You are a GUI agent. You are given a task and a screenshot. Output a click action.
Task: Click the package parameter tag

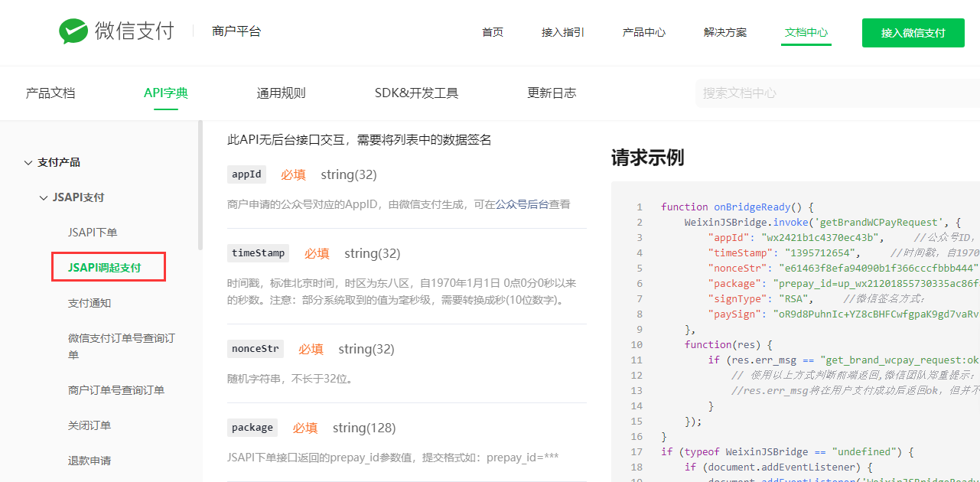(252, 428)
